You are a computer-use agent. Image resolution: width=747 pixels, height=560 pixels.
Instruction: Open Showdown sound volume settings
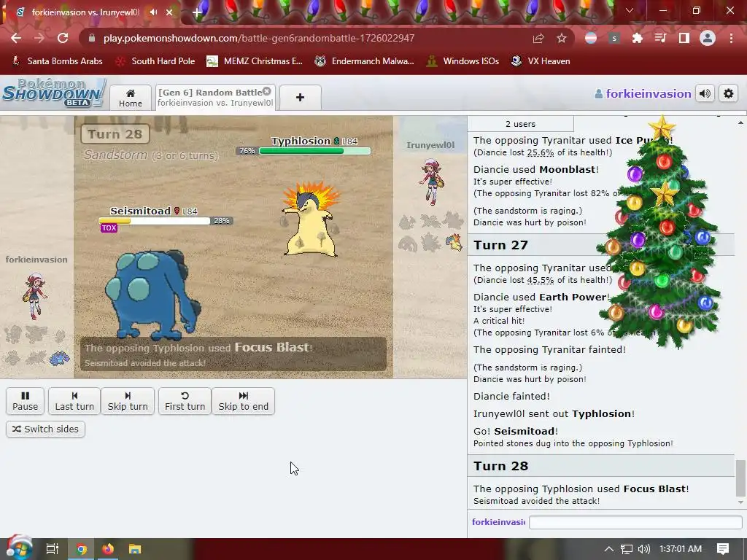(x=705, y=94)
